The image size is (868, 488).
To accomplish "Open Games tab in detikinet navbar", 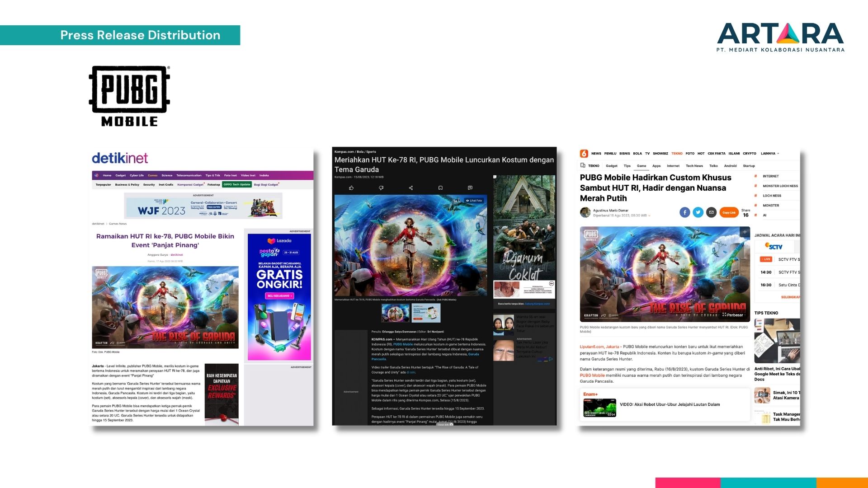I will (x=153, y=175).
